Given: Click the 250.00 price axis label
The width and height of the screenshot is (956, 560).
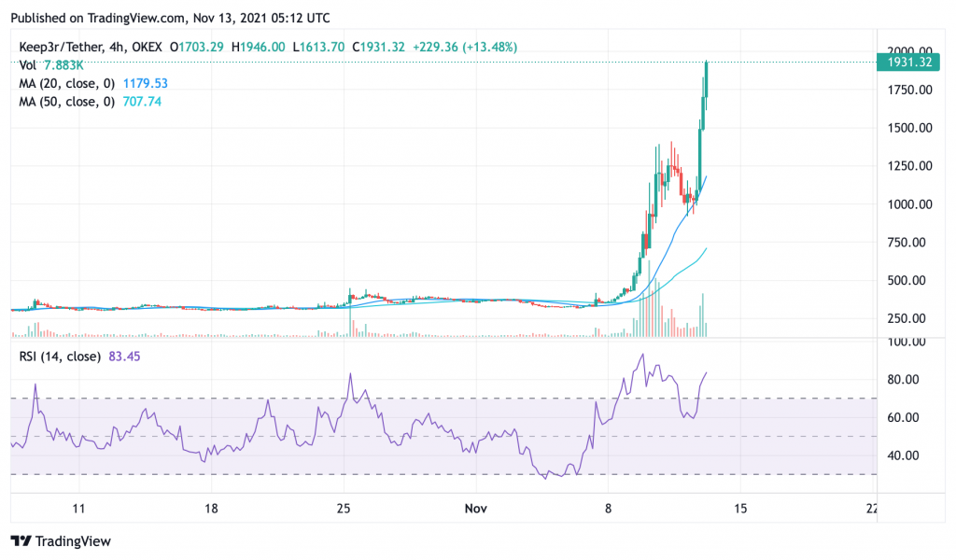Looking at the screenshot, I should coord(906,318).
